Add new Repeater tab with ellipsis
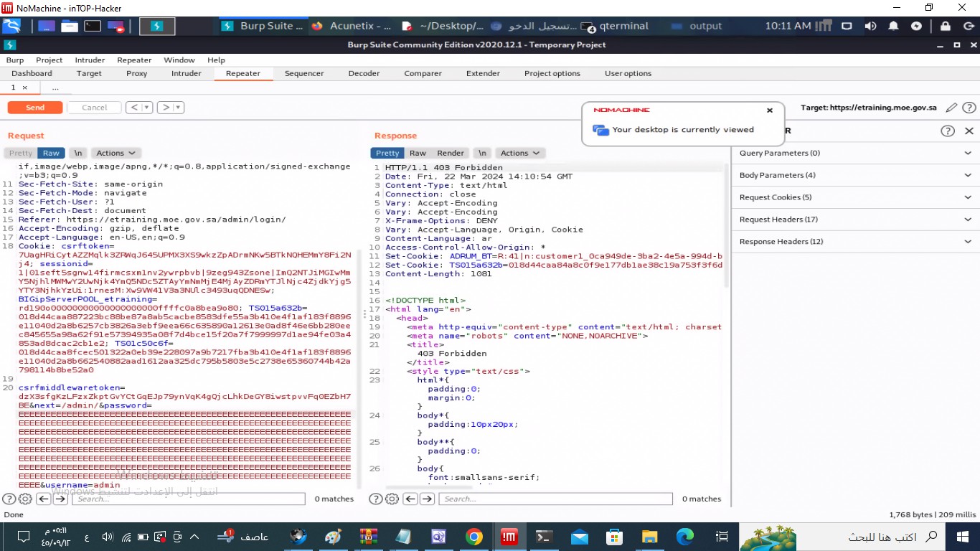The height and width of the screenshot is (551, 980). point(55,88)
